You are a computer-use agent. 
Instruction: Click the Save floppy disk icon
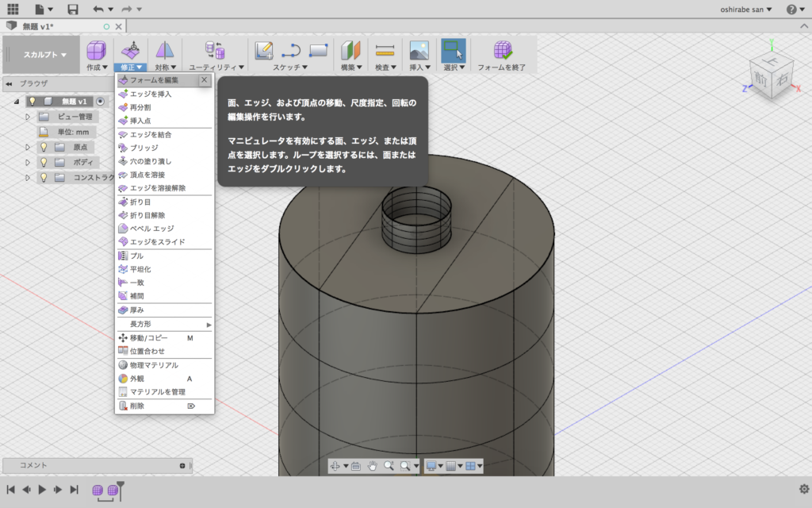pyautogui.click(x=73, y=10)
